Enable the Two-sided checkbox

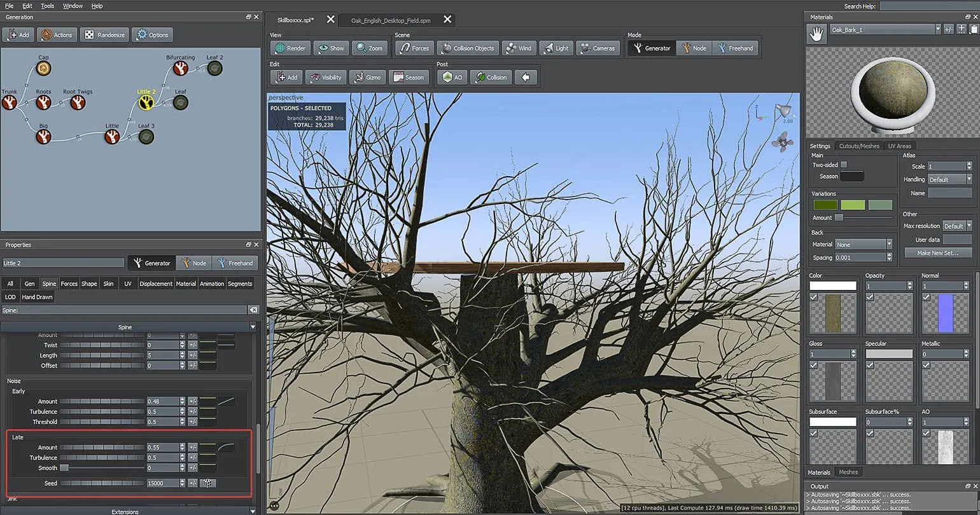click(x=844, y=165)
